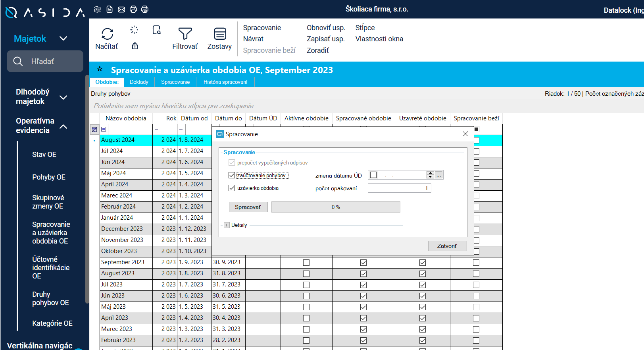Open the Filtrovať funnel filter
This screenshot has width=644, height=350.
click(x=185, y=34)
